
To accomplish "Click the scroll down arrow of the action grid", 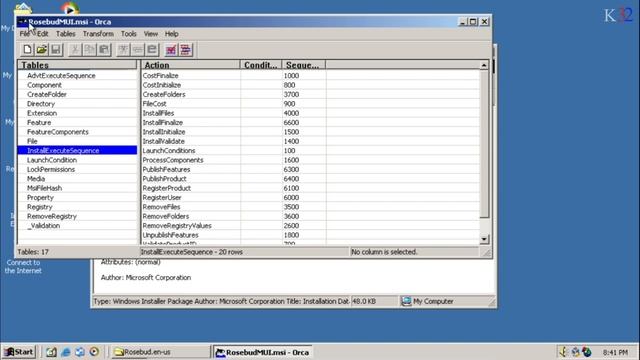I will (x=484, y=240).
